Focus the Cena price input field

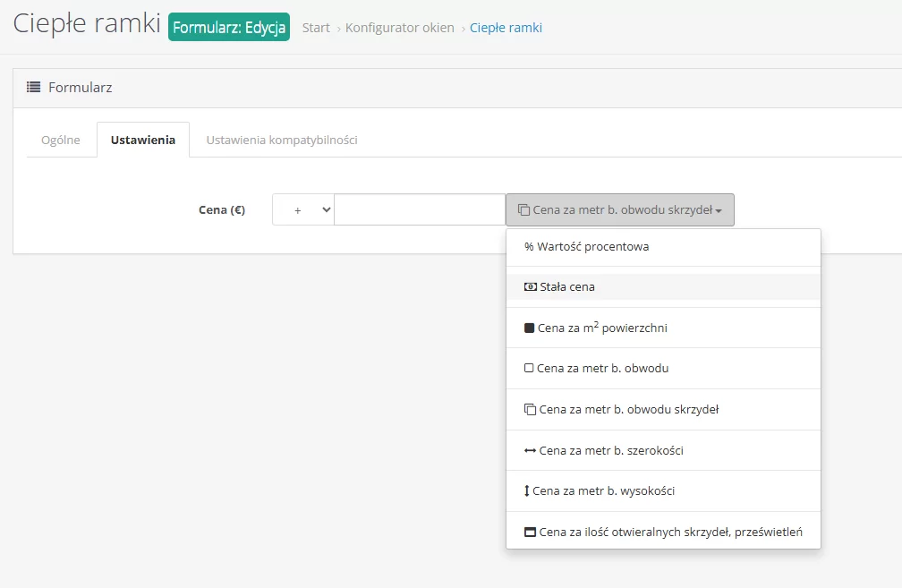point(420,209)
